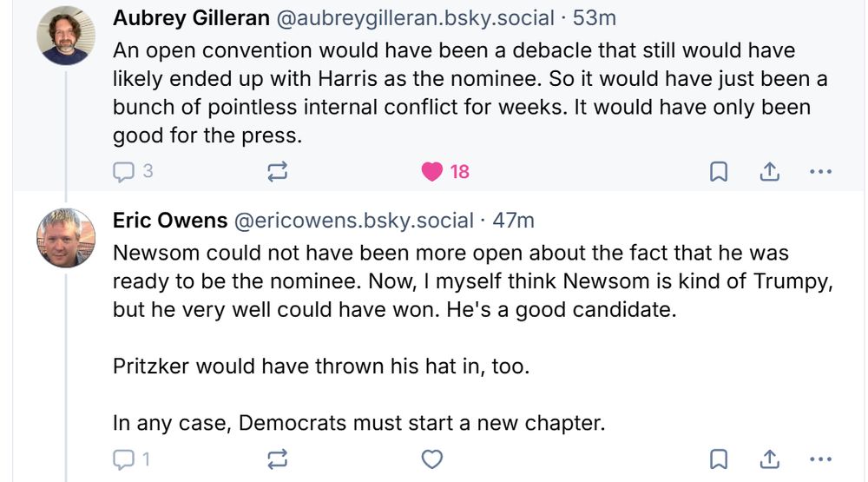The height and width of the screenshot is (482, 868).
Task: Like Eric Owens's post
Action: pyautogui.click(x=432, y=458)
